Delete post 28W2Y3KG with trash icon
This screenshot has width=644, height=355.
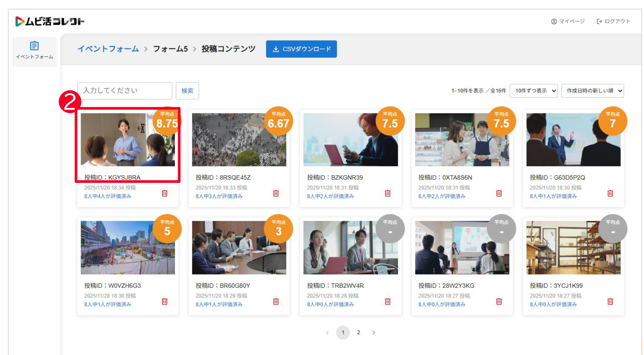point(499,301)
